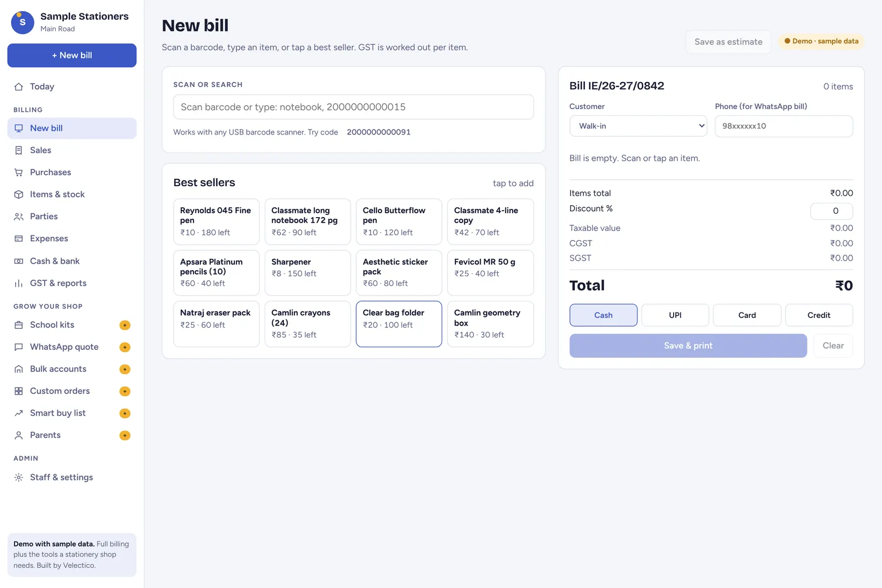This screenshot has width=882, height=588.
Task: Open GST & reports section
Action: (72, 283)
